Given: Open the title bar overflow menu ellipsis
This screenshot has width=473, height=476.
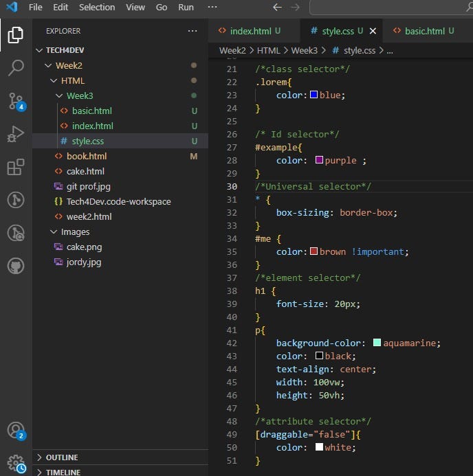Looking at the screenshot, I should [212, 7].
